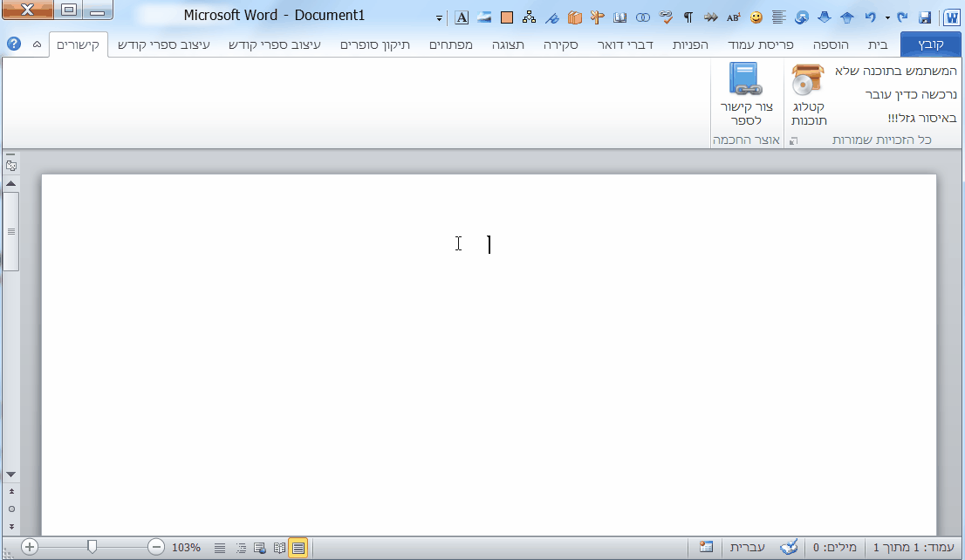Open Word Help question mark icon
This screenshot has height=560, width=965.
coord(14,44)
